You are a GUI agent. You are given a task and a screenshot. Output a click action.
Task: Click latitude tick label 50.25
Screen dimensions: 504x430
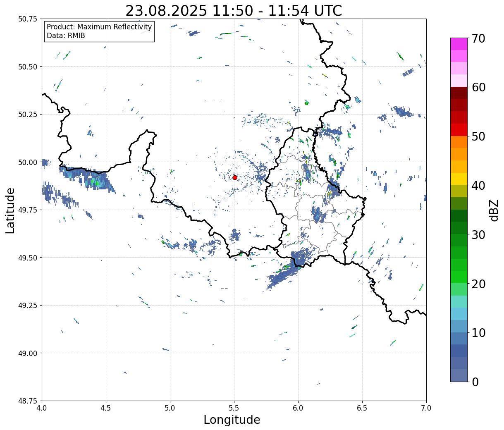pos(28,115)
